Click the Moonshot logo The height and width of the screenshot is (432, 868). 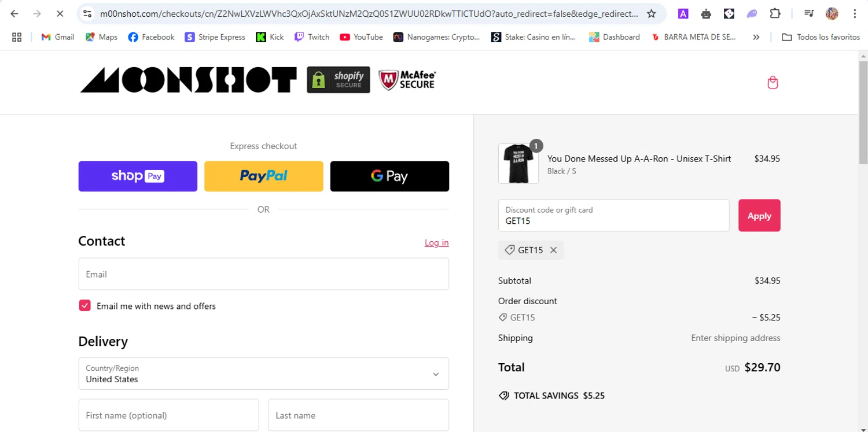click(x=188, y=80)
